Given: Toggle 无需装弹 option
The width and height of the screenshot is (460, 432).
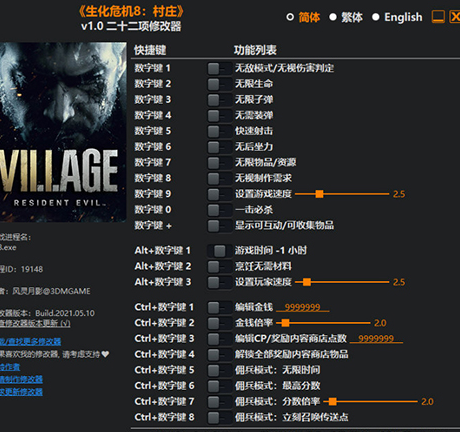Looking at the screenshot, I should coord(219,116).
